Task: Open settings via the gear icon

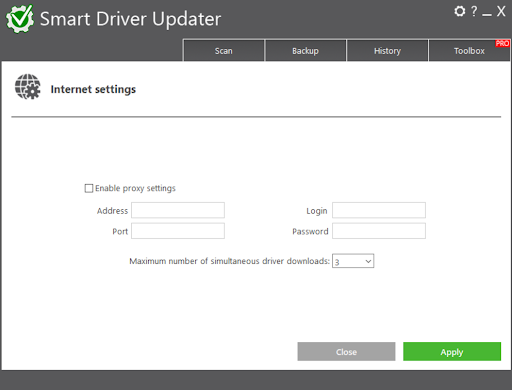Action: [460, 11]
